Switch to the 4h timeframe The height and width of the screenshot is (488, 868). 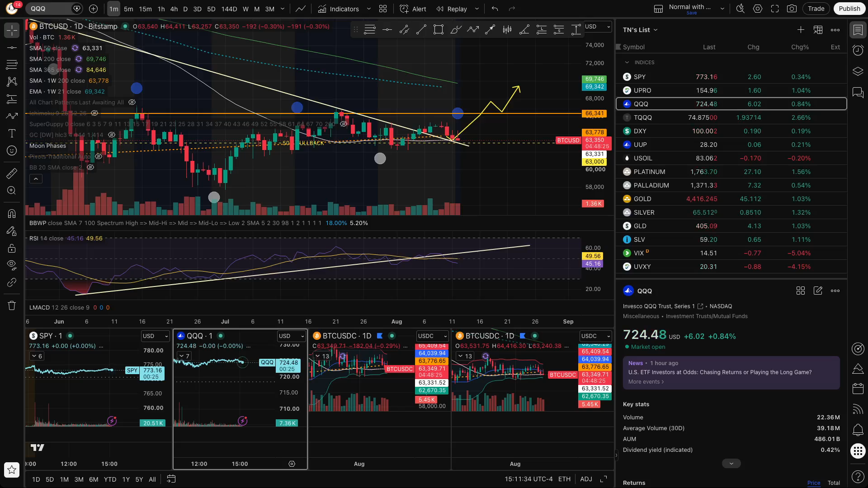pyautogui.click(x=174, y=9)
